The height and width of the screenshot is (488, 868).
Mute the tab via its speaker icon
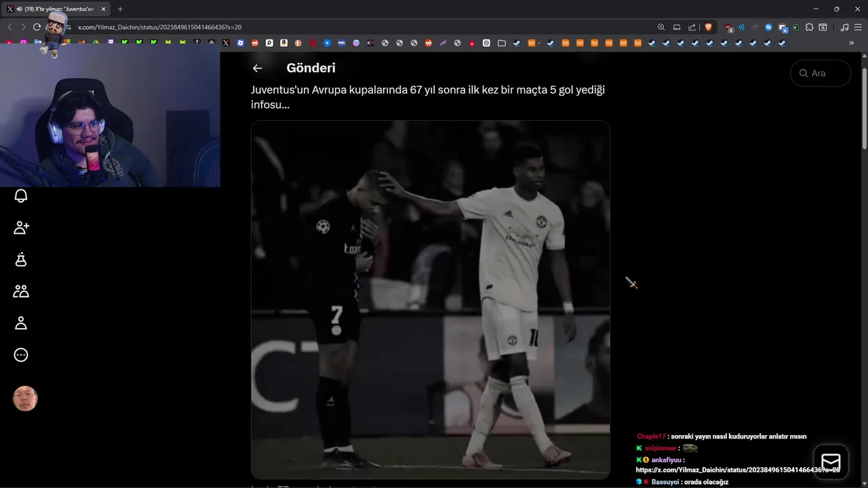coord(19,9)
